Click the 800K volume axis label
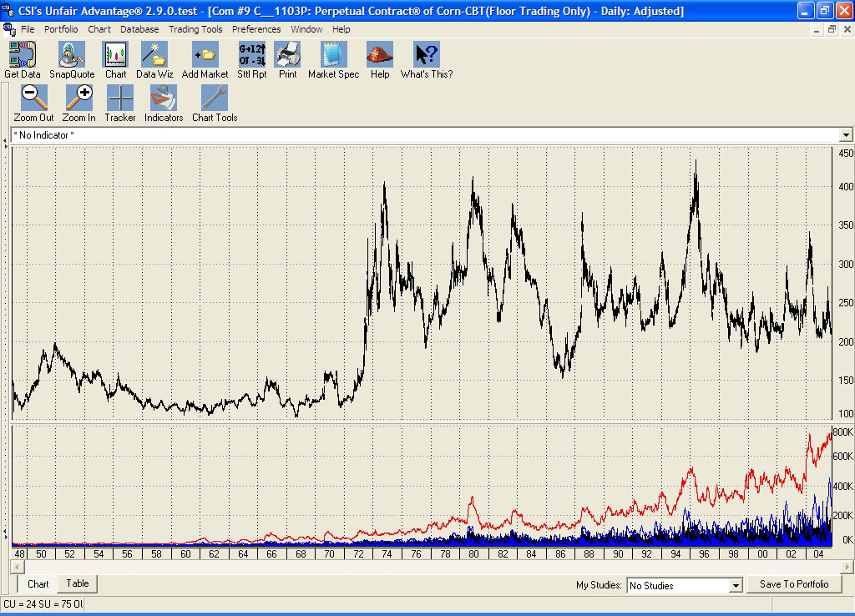Screen dimensions: 855x616 [x=843, y=432]
